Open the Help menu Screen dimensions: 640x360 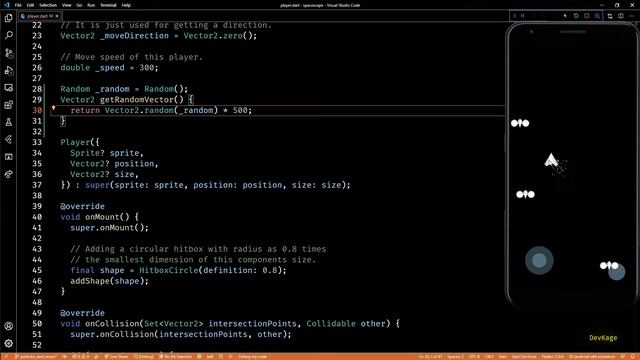(126, 5)
